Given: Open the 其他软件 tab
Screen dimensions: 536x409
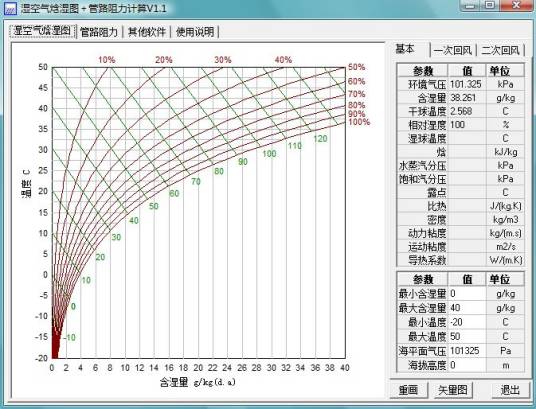Looking at the screenshot, I should coord(147,32).
